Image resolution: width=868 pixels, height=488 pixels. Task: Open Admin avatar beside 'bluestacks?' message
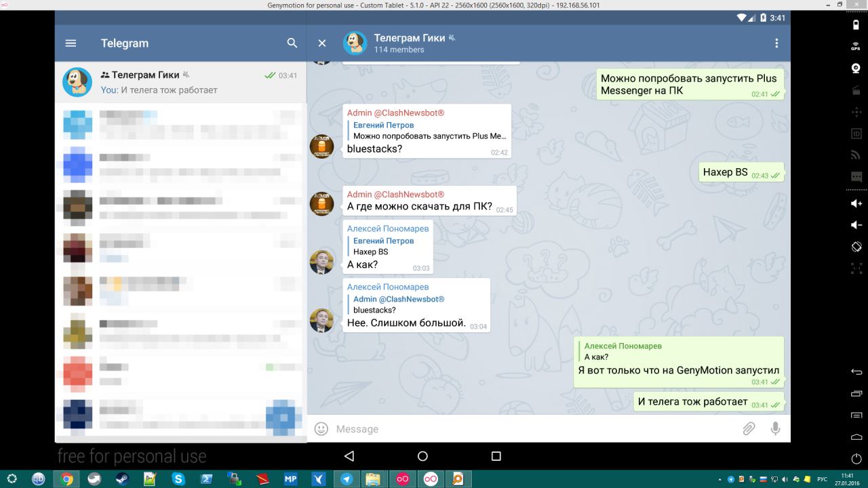coord(321,146)
